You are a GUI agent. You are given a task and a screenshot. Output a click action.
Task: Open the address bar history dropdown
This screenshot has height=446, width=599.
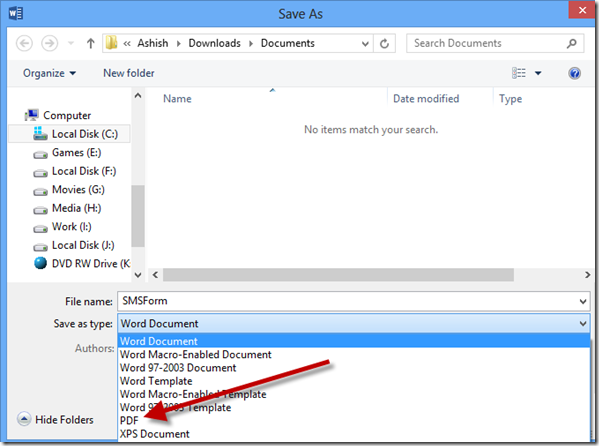click(365, 44)
